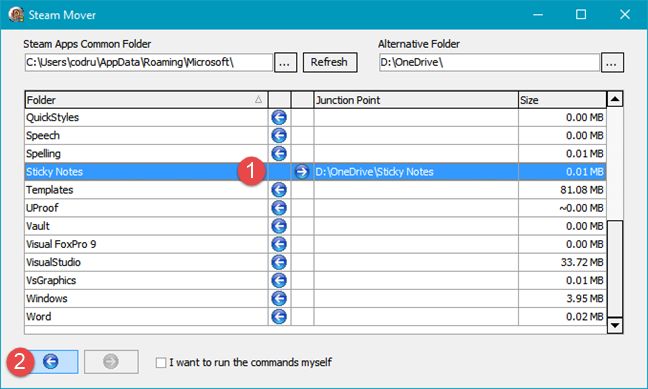This screenshot has width=648, height=389.
Task: Click the 0.02 MB size of Word
Action: click(x=585, y=317)
